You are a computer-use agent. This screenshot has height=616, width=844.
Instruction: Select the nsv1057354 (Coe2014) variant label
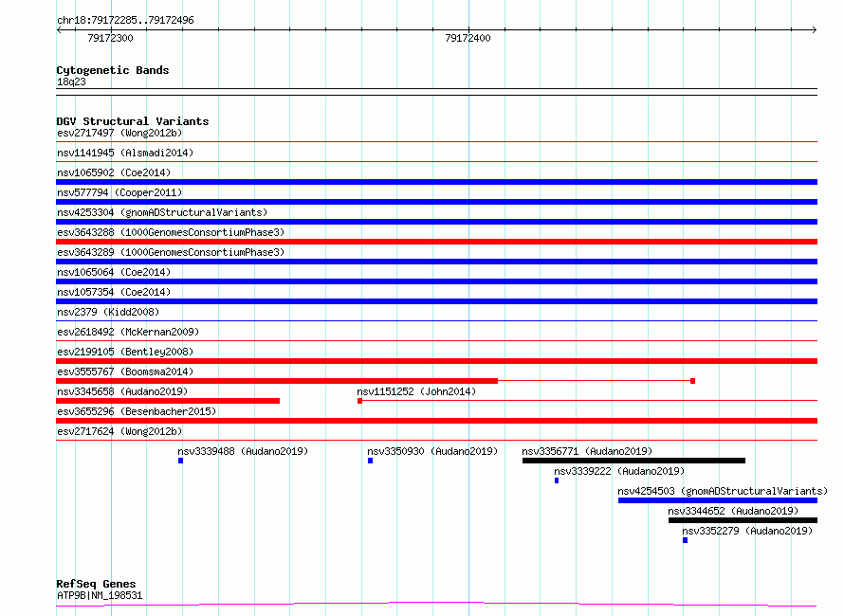point(114,292)
